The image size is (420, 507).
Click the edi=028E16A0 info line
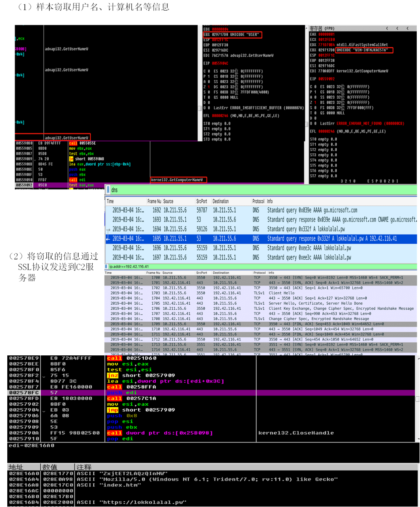tap(32, 446)
